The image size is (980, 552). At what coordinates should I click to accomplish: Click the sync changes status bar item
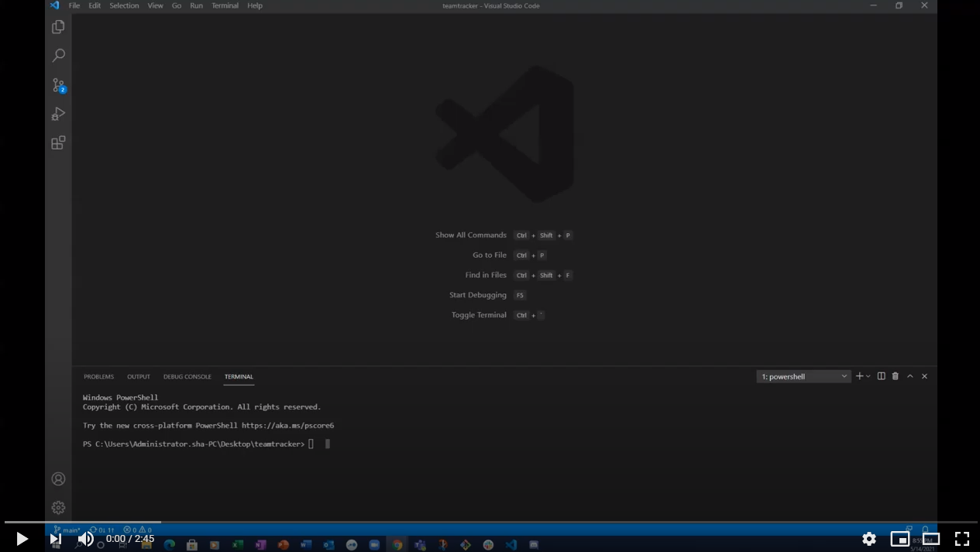coord(102,530)
